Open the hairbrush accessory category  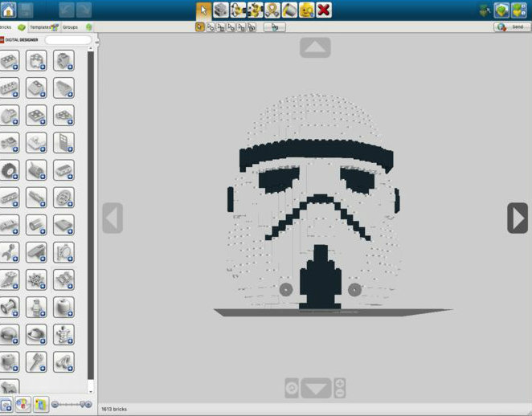[x=36, y=362]
